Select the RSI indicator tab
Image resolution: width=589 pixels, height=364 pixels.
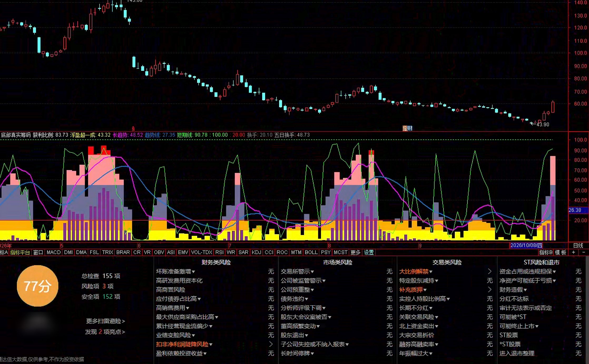tap(219, 252)
